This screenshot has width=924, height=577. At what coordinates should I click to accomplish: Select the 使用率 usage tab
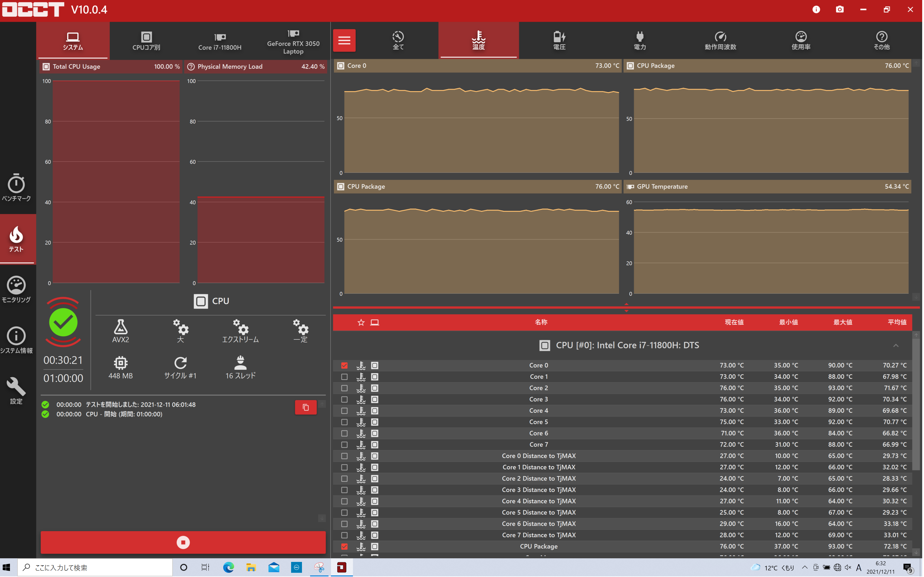click(x=801, y=40)
